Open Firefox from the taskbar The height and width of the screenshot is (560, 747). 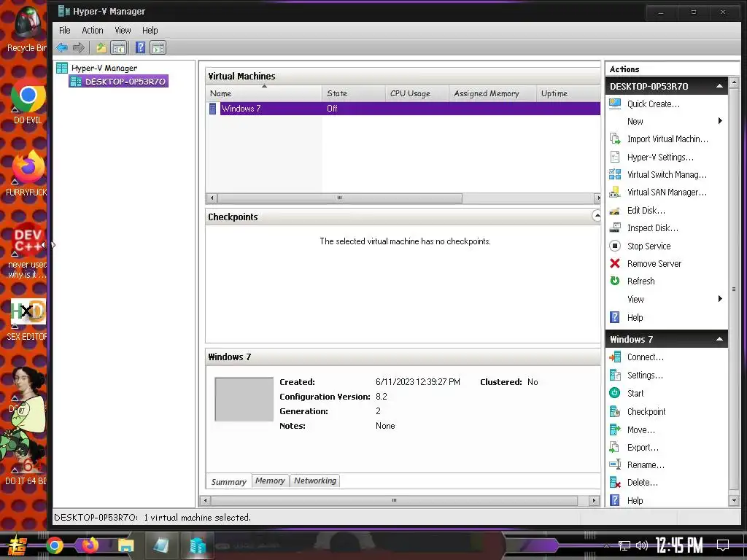click(90, 545)
